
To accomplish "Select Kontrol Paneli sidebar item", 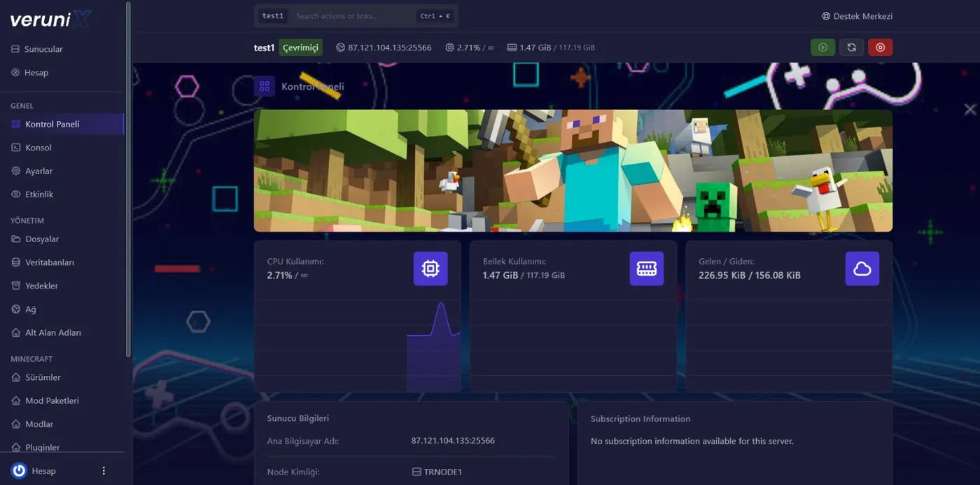I will [62, 124].
